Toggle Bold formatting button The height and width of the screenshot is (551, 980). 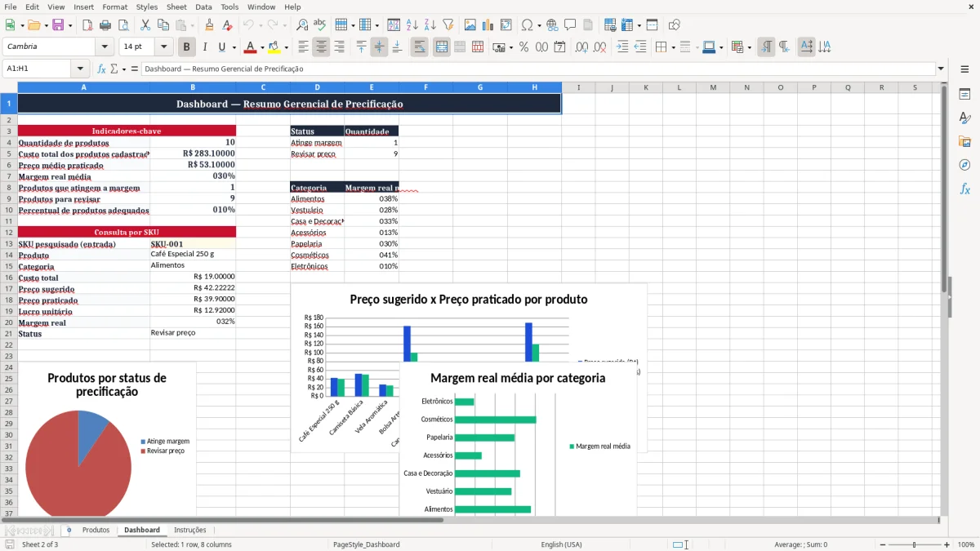(x=187, y=47)
